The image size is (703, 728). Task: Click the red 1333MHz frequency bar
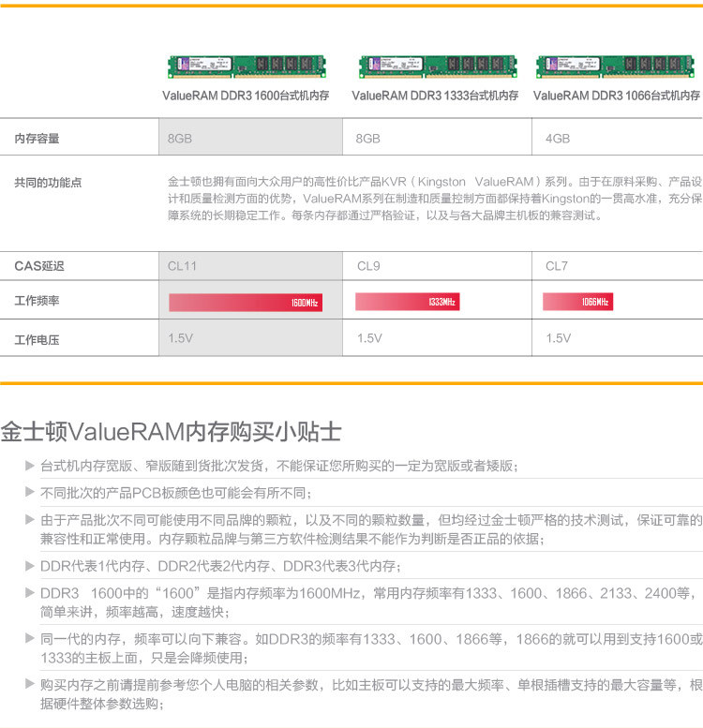click(407, 302)
